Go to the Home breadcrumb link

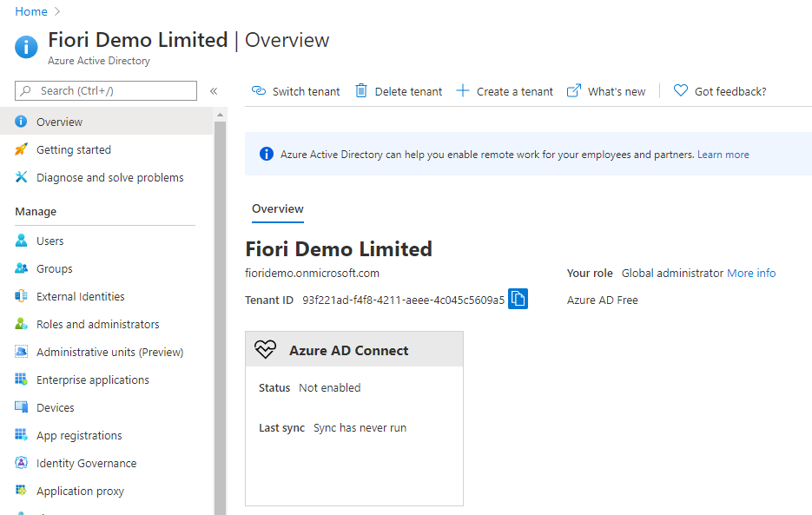point(31,11)
